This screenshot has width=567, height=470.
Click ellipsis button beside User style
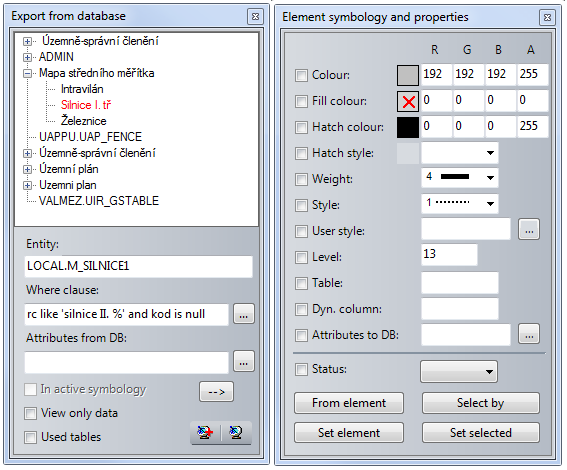(x=529, y=229)
